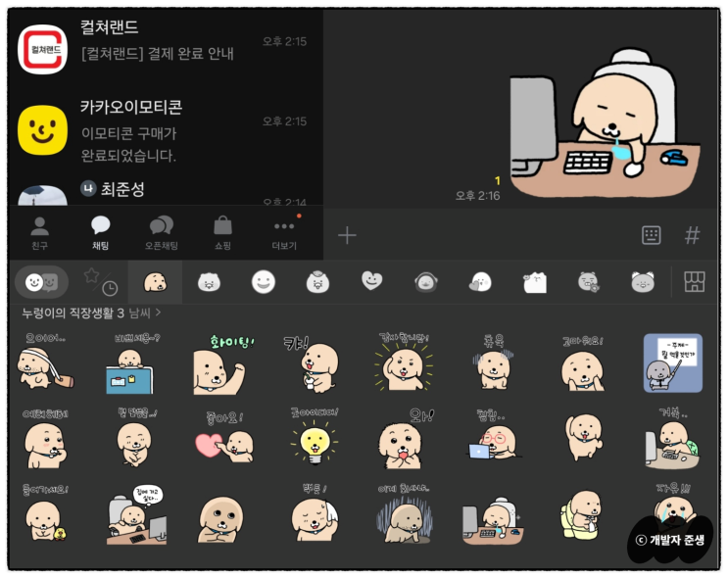This screenshot has height=578, width=728.
Task: Send the 뿌듯! emoticon
Action: 315,513
